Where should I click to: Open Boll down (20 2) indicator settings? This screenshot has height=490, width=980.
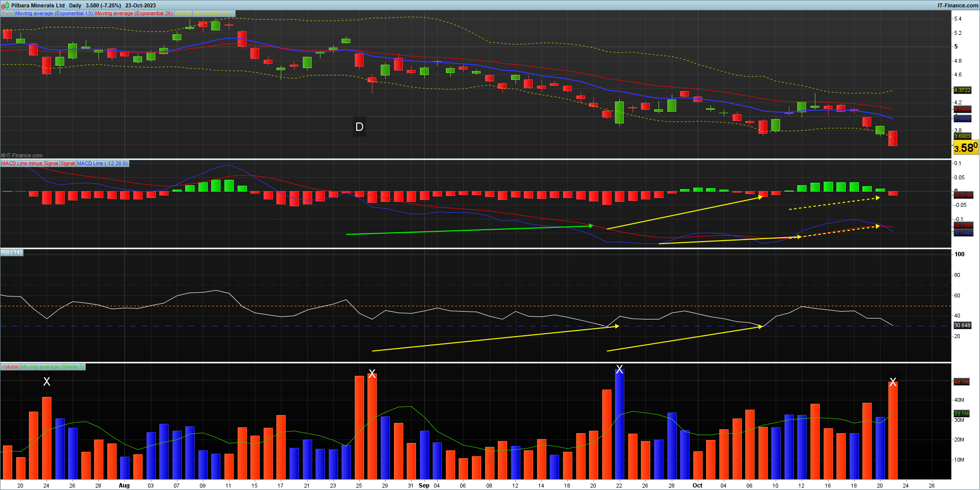point(214,14)
